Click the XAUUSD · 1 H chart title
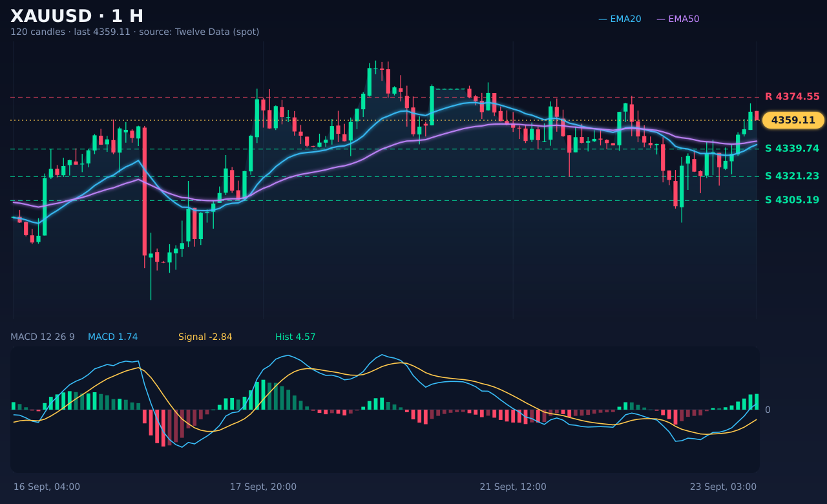827x504 pixels. click(x=77, y=16)
